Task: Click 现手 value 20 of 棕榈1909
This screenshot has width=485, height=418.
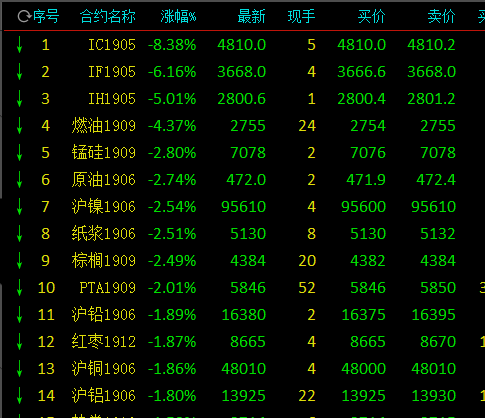Action: 307,261
